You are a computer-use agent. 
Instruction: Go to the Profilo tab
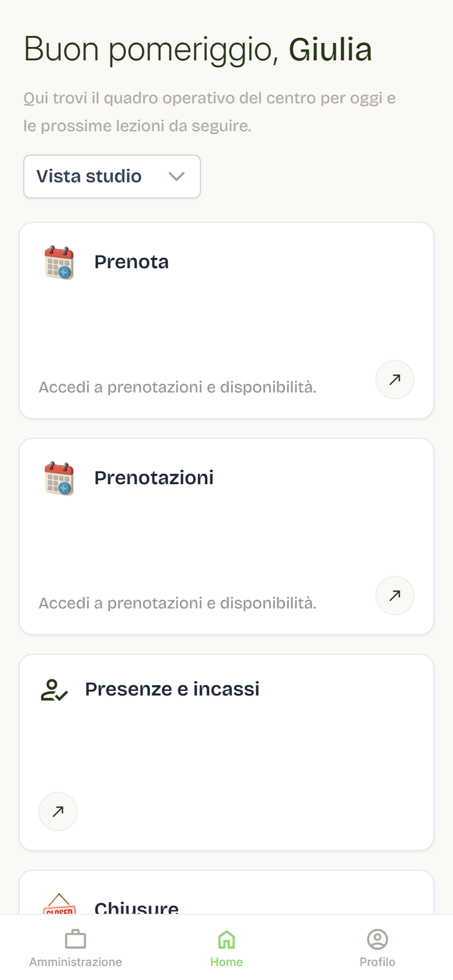tap(378, 949)
